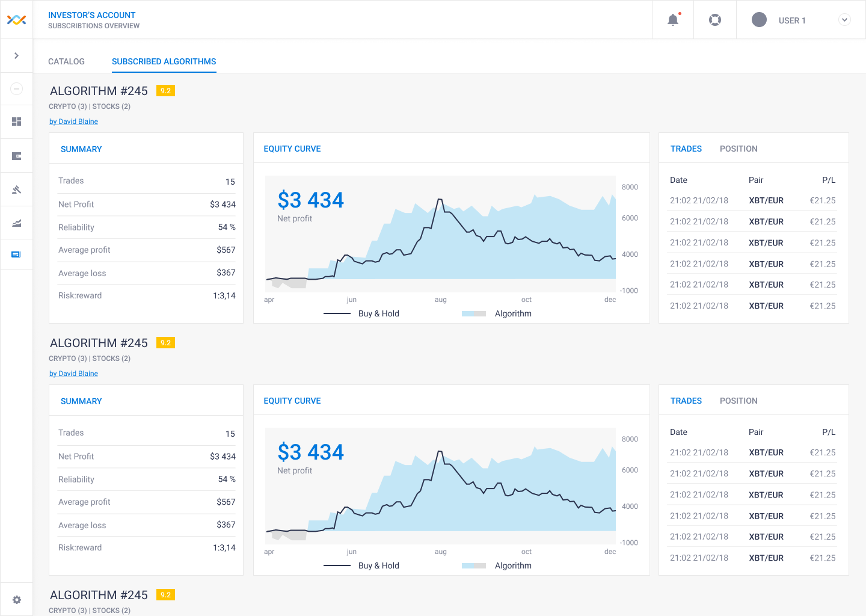866x616 pixels.
Task: Click the top ALGORITHM #245 title
Action: coord(99,91)
